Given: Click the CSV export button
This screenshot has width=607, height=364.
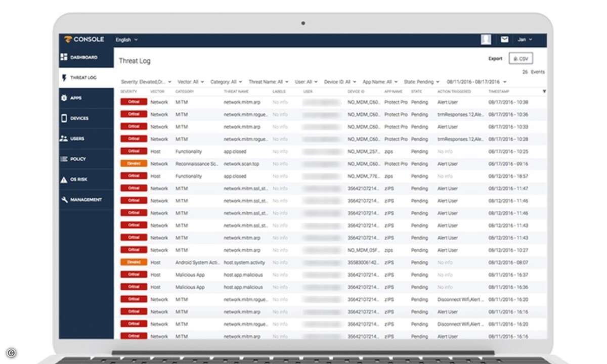Looking at the screenshot, I should 521,59.
